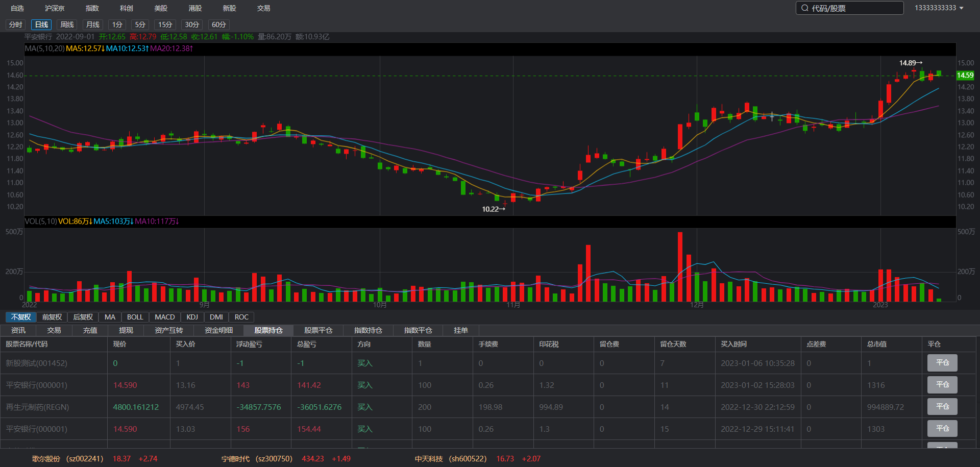This screenshot has height=467, width=980.
Task: Click the 14.59 current price tag
Action: point(965,75)
